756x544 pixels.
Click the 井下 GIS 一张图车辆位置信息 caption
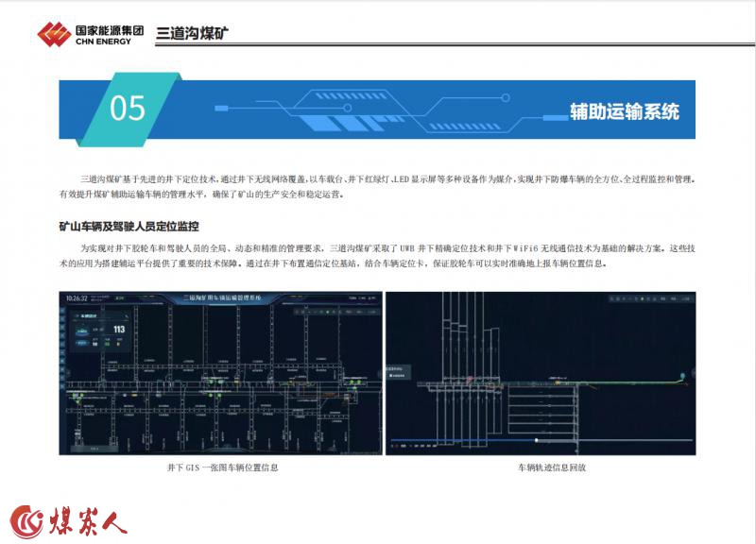coord(222,467)
